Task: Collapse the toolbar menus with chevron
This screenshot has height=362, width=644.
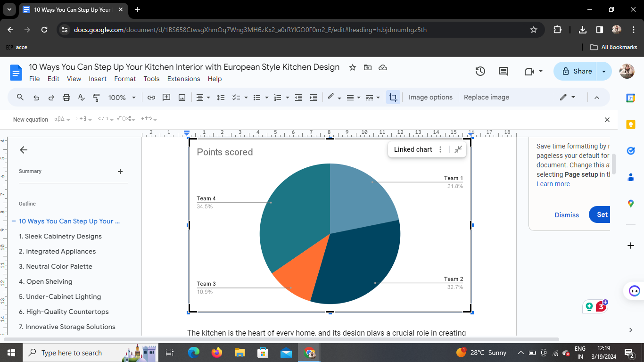Action: [596, 98]
